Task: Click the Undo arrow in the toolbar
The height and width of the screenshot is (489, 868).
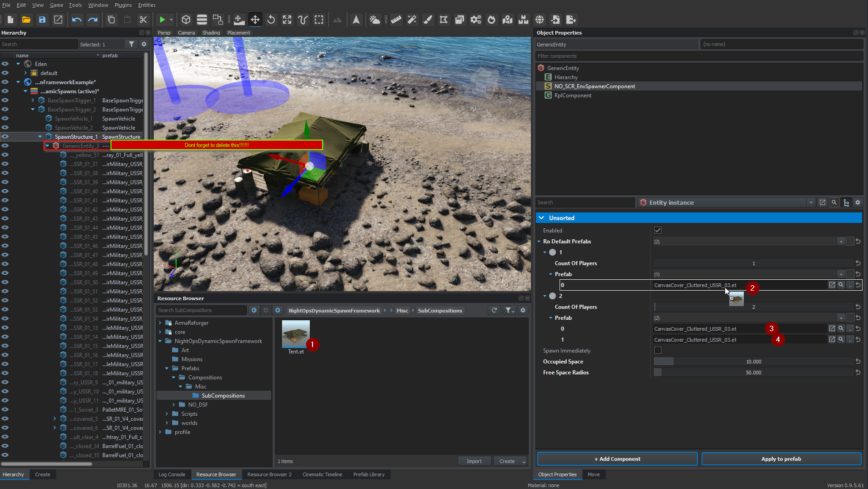Action: pos(76,20)
